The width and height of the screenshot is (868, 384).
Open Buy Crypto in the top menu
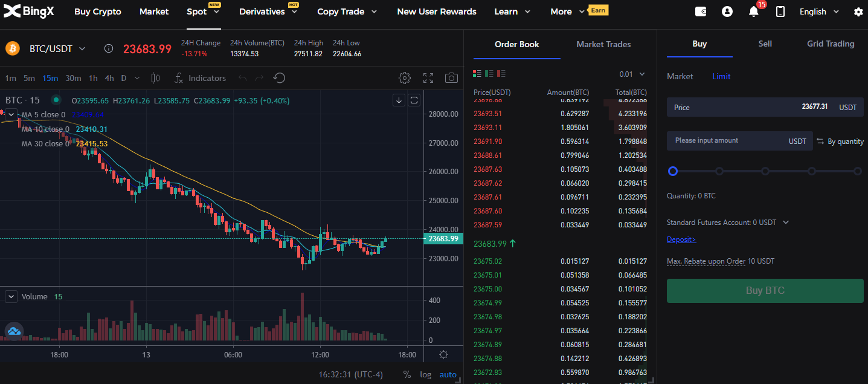(x=98, y=11)
